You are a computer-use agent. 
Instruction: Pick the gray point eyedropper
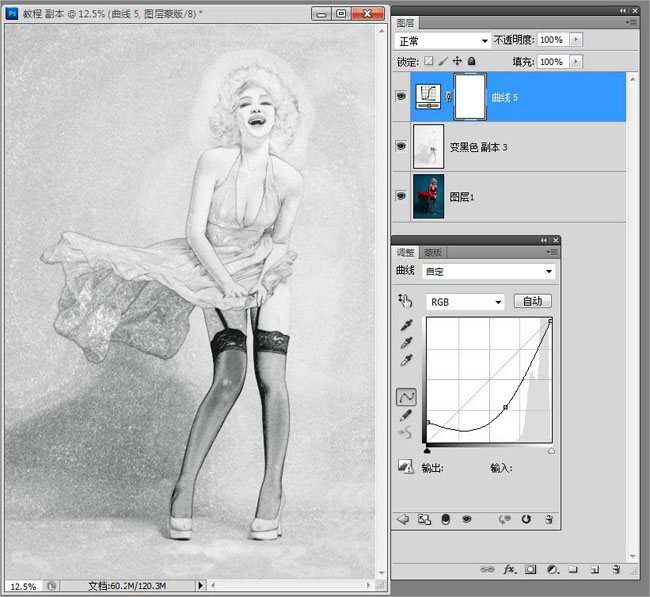[x=407, y=342]
